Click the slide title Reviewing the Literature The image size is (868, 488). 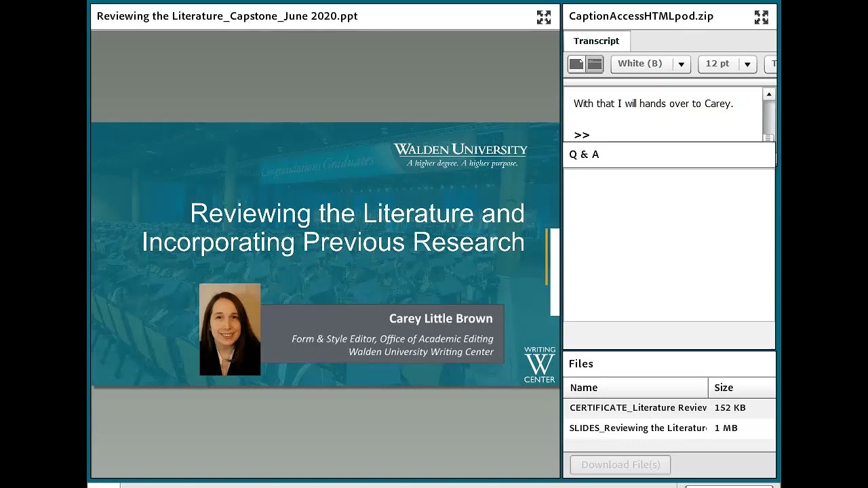pos(333,228)
